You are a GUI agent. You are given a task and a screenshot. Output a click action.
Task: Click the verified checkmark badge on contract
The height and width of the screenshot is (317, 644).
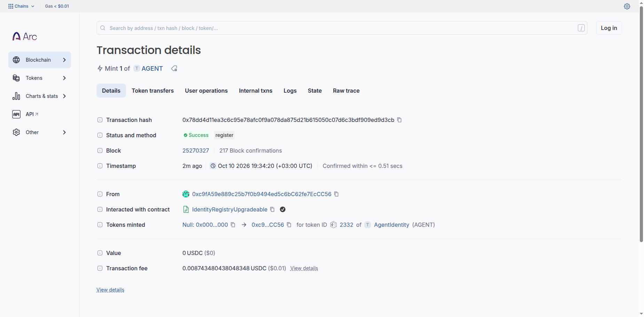[x=283, y=209]
